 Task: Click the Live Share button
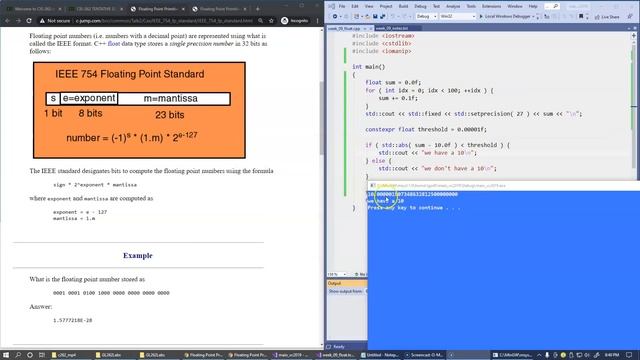click(607, 17)
